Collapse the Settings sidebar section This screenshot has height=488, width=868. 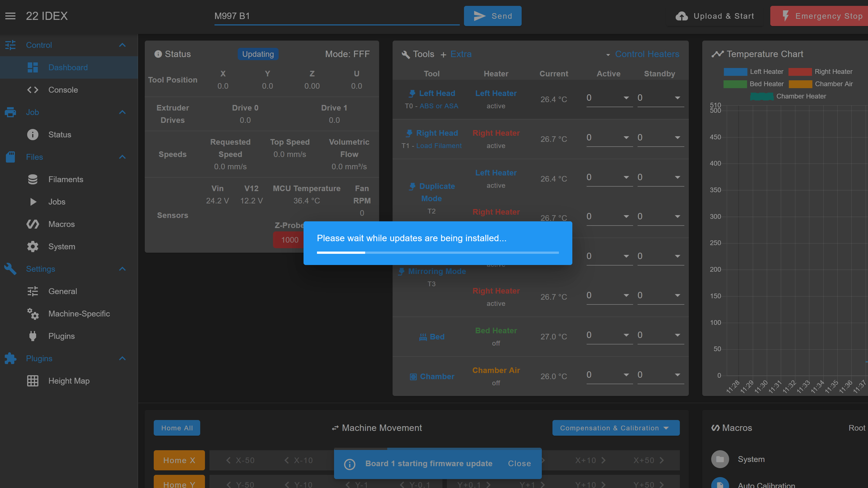pyautogui.click(x=123, y=269)
